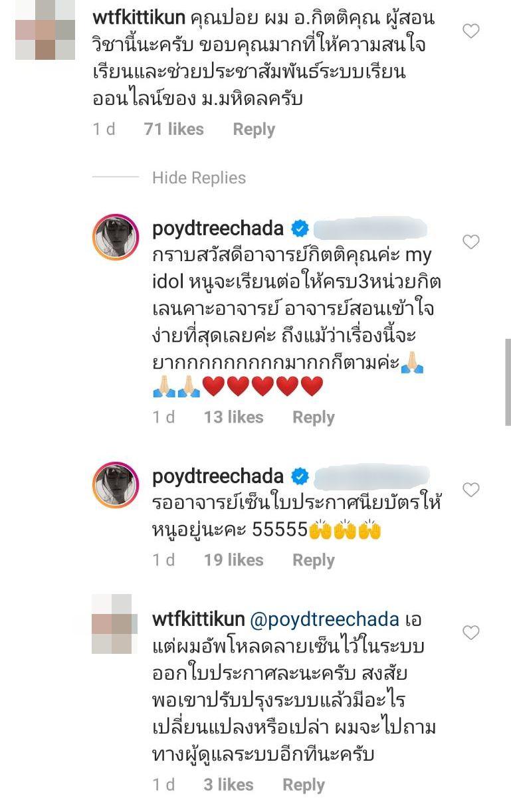511x812 pixels.
Task: Open @poydtreechada mention link
Action: [325, 621]
